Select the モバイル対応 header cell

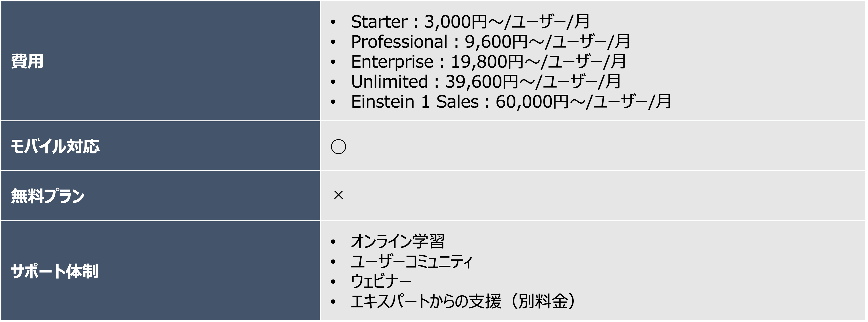coord(55,147)
